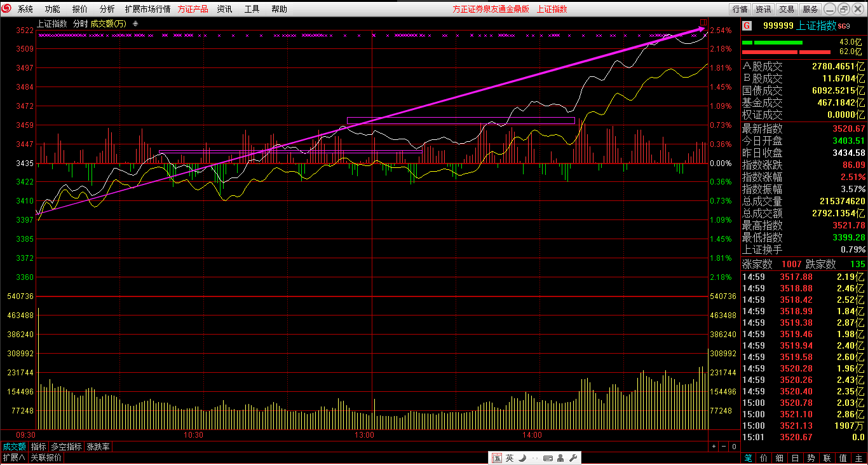Click the IME moon half-width icon

click(x=522, y=458)
